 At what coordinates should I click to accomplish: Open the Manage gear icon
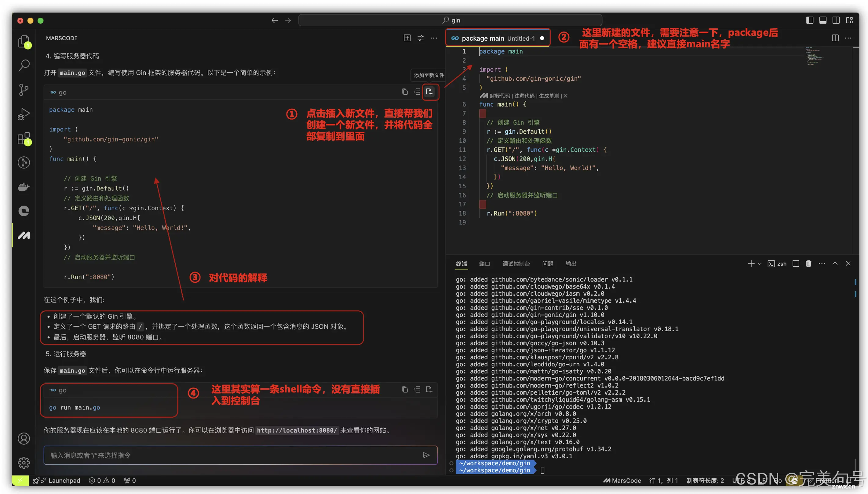click(24, 463)
